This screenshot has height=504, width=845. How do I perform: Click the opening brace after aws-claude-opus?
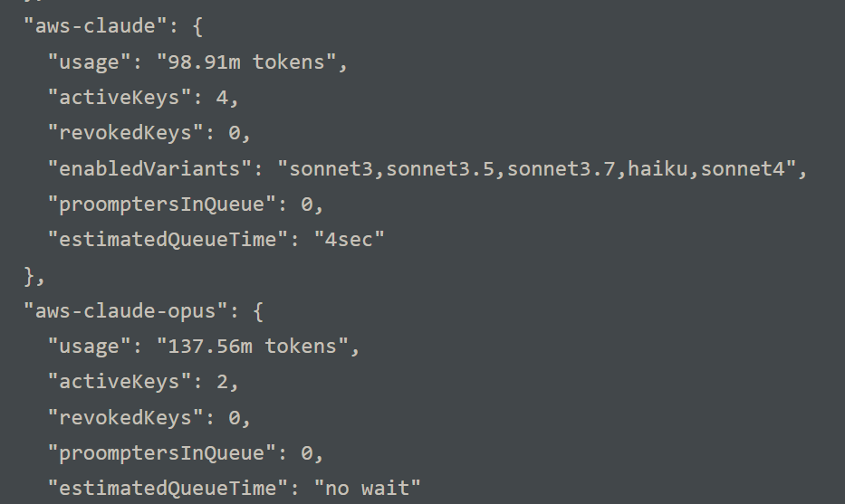coord(257,311)
